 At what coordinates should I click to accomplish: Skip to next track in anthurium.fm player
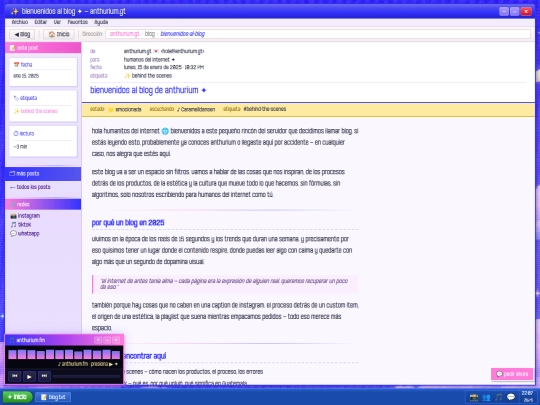pos(44,376)
